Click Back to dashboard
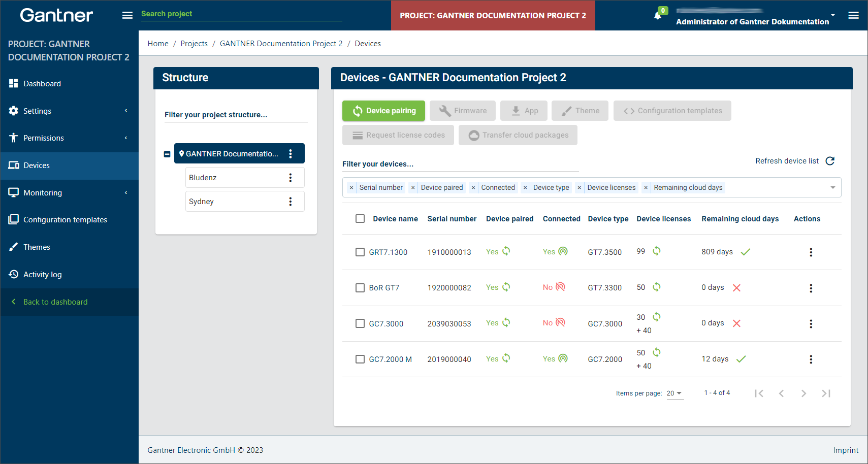The width and height of the screenshot is (868, 464). point(55,302)
